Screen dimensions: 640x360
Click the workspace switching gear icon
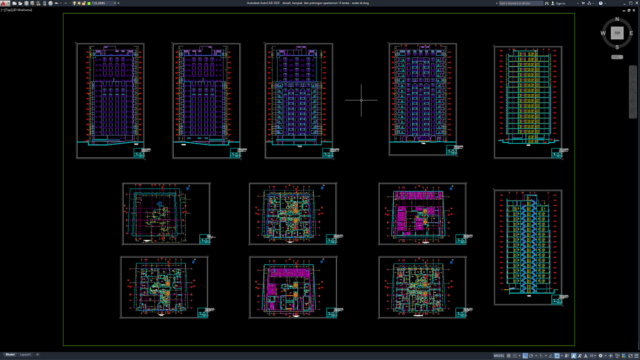(600, 356)
